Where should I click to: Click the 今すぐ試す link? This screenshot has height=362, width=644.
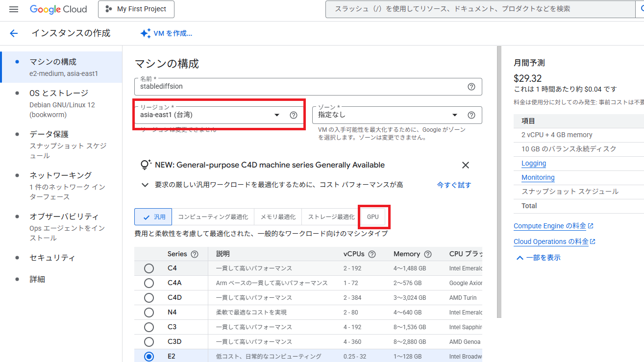tap(454, 185)
